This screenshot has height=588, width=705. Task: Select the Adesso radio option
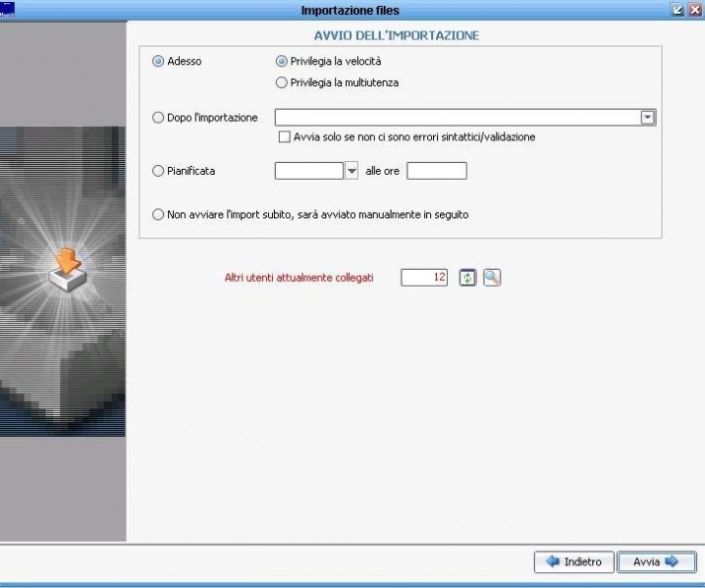158,61
